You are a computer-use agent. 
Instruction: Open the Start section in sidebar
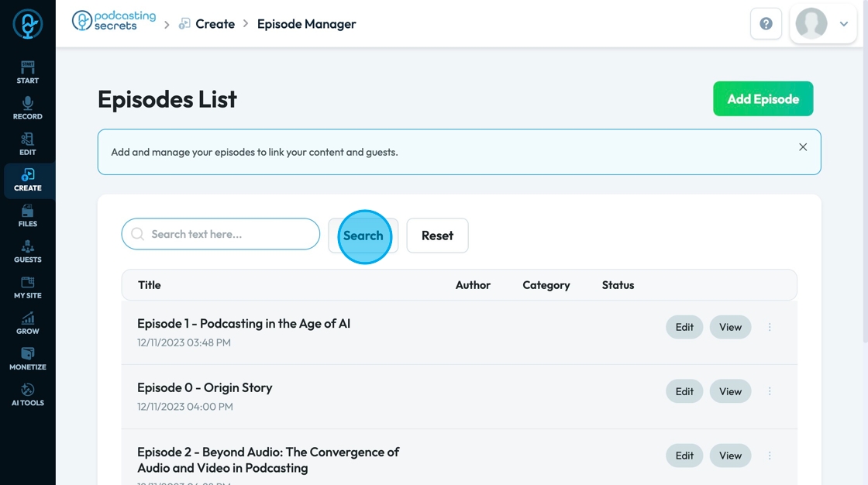(27, 72)
